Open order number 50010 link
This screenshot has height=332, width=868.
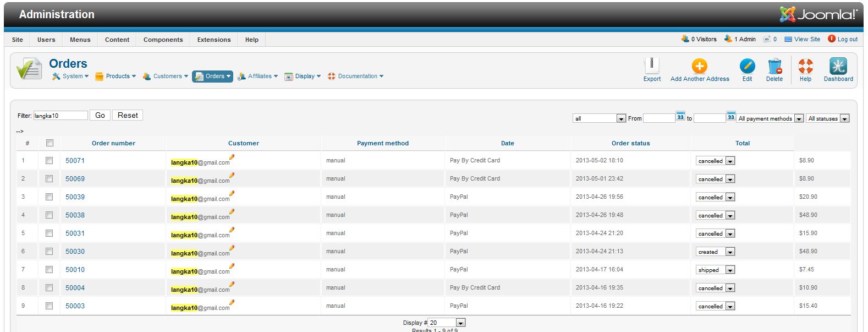pos(75,270)
